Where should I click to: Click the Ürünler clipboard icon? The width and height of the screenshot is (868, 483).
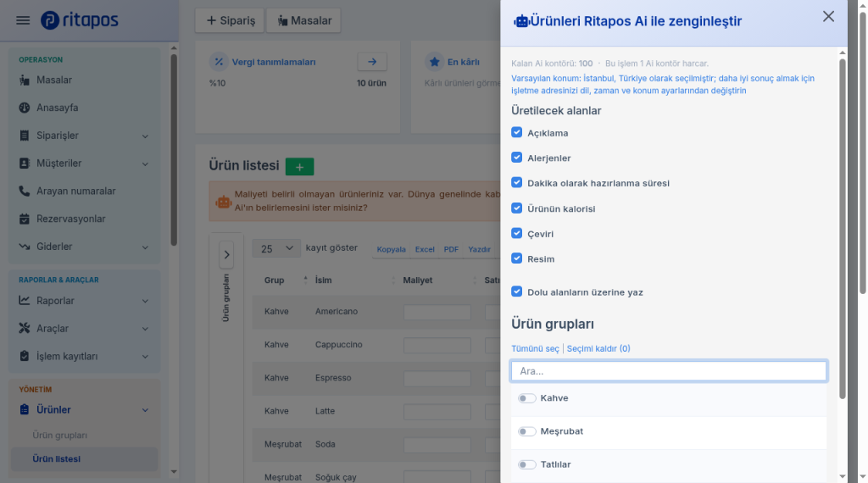click(25, 409)
